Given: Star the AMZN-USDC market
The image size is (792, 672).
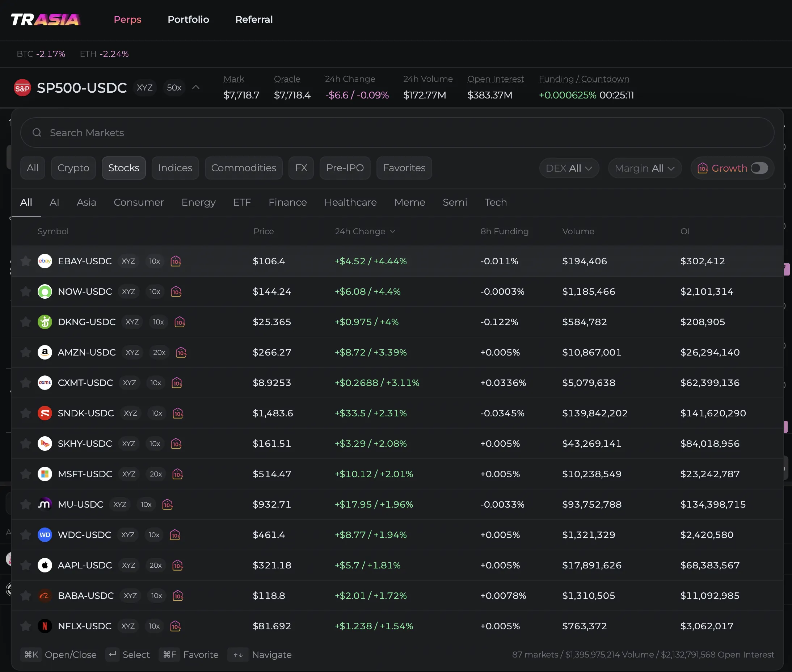Looking at the screenshot, I should 26,352.
